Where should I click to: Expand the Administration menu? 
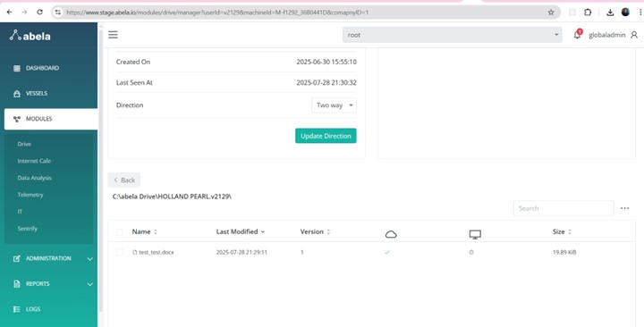click(x=53, y=258)
